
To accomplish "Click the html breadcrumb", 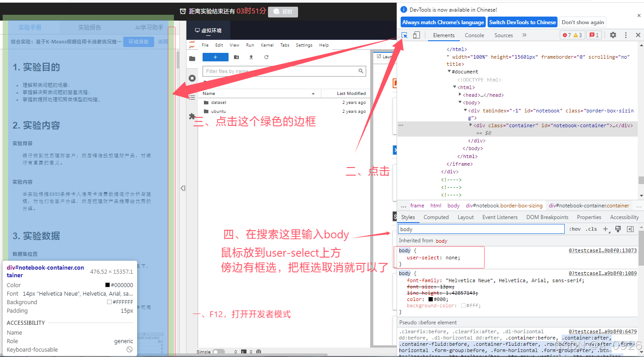I will click(436, 206).
